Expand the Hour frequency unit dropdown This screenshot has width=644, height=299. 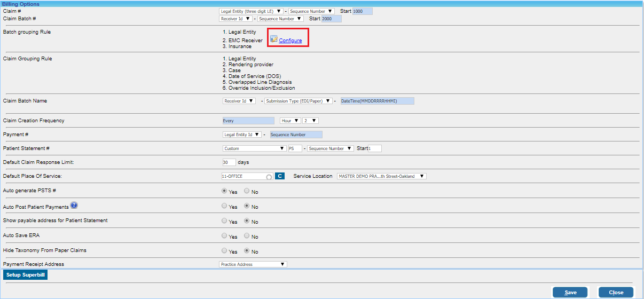[290, 121]
